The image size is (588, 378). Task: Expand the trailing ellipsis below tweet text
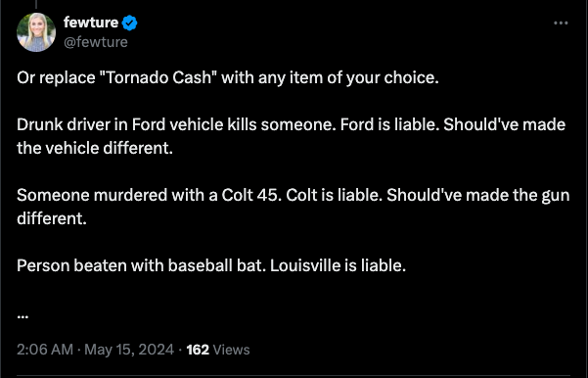tap(23, 317)
